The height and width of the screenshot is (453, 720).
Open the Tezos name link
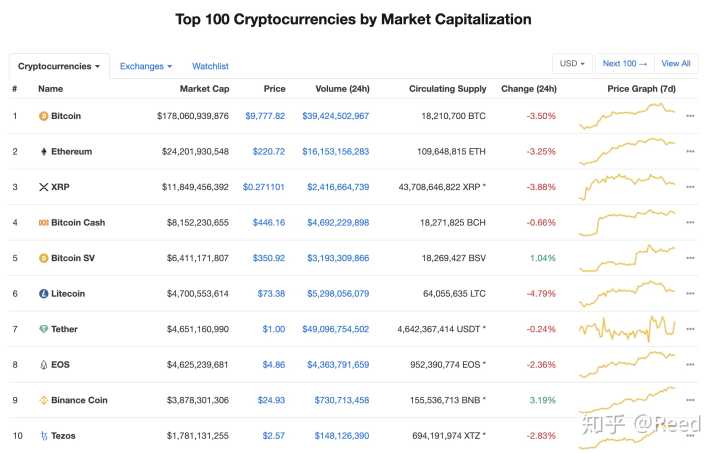click(63, 436)
